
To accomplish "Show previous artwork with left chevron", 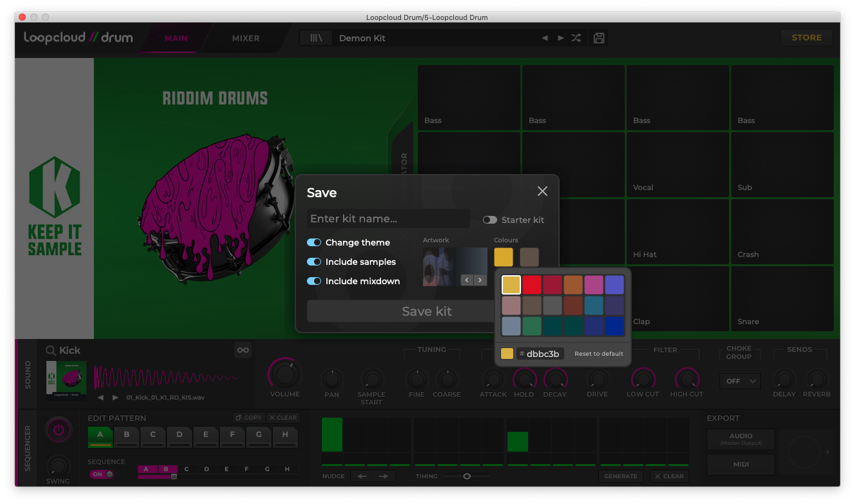I will tap(467, 280).
